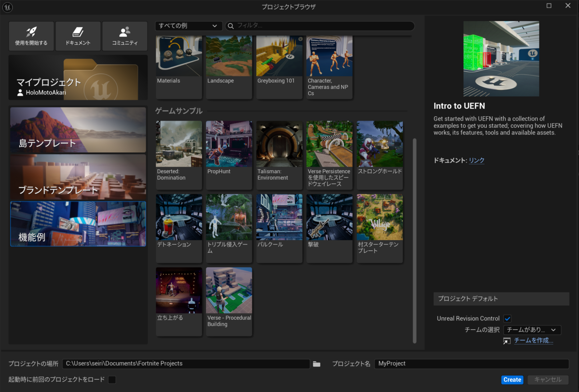The image size is (579, 392).
Task: Select the パルクール sample
Action: pyautogui.click(x=279, y=229)
